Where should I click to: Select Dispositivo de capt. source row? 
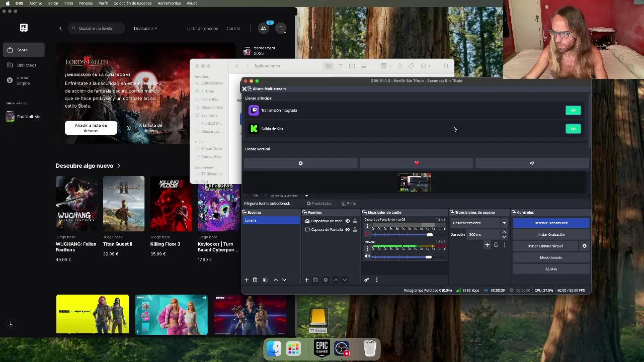[331, 221]
